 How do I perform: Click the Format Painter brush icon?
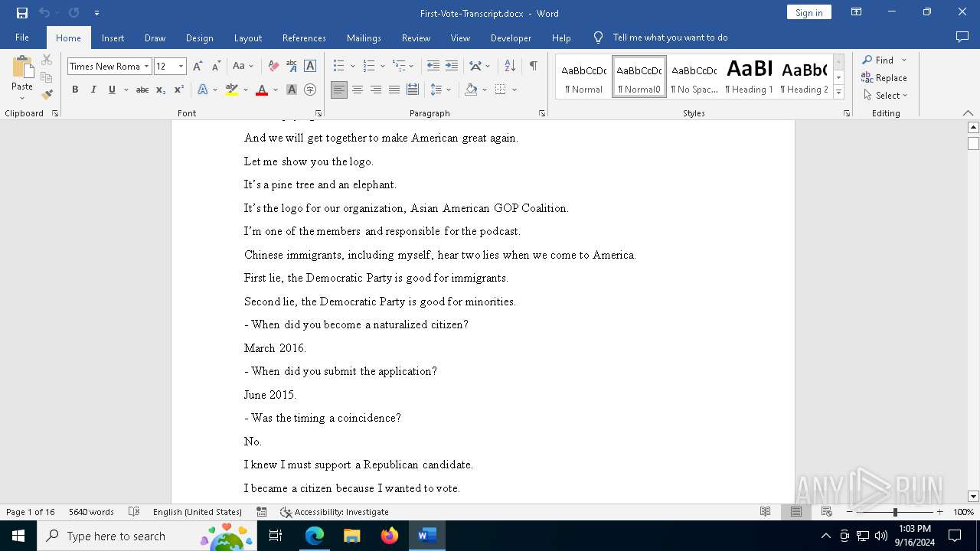tap(47, 95)
